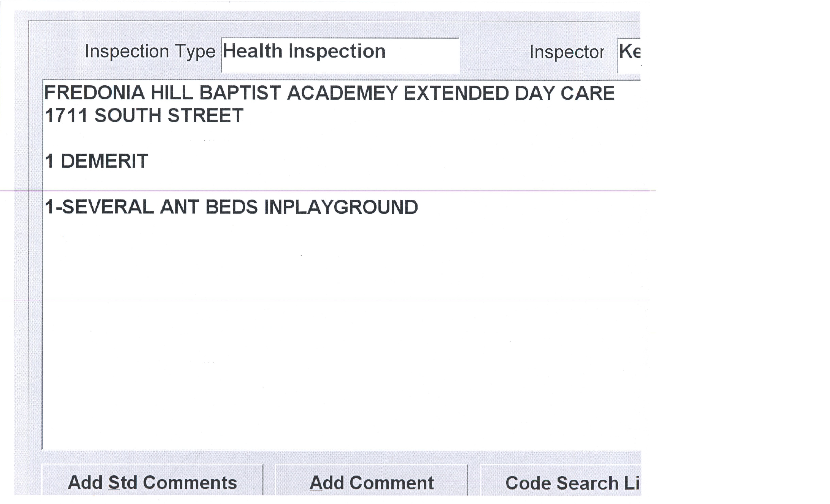Click the Health Inspection text value
Viewport: 830px width, 504px height.
pyautogui.click(x=304, y=52)
